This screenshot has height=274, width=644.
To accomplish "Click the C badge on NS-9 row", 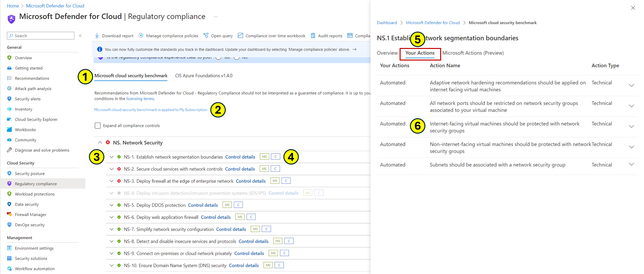I will 285,253.
